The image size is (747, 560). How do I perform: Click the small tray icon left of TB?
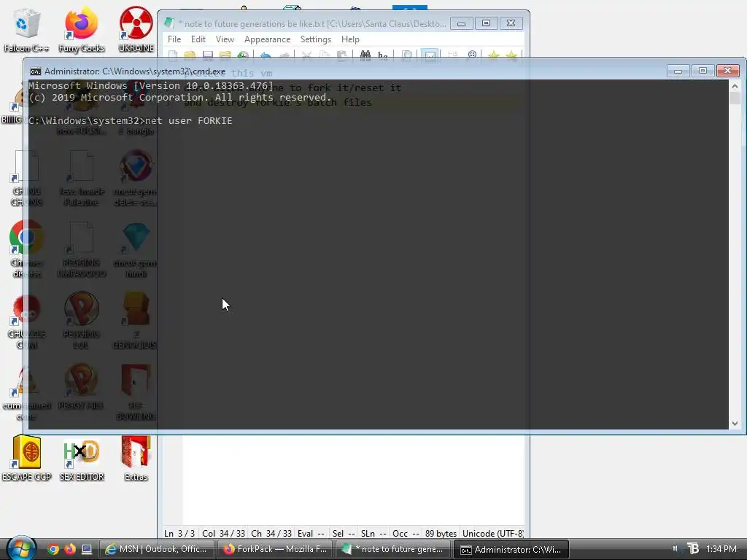pos(675,548)
